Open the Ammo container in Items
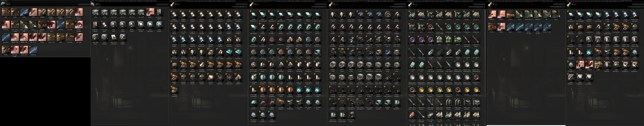The image size is (644, 126). click(95, 12)
